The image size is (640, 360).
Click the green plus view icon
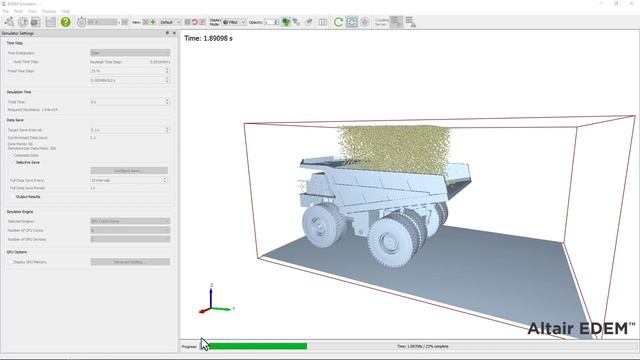pos(153,22)
